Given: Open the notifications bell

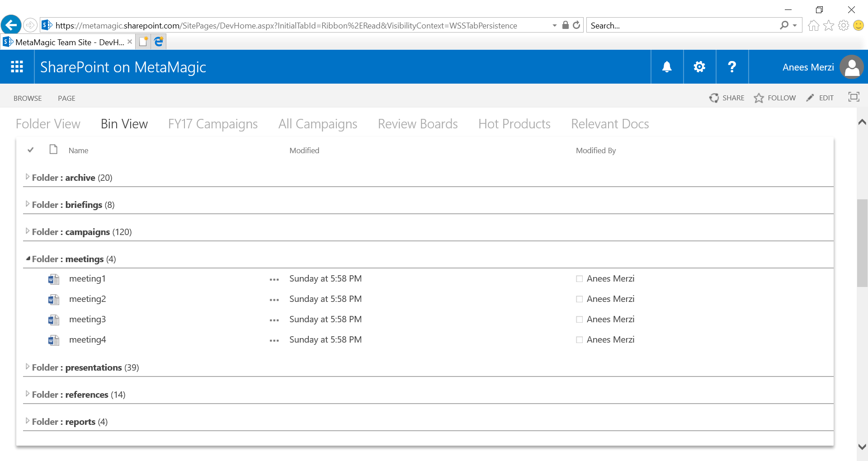Looking at the screenshot, I should [667, 67].
